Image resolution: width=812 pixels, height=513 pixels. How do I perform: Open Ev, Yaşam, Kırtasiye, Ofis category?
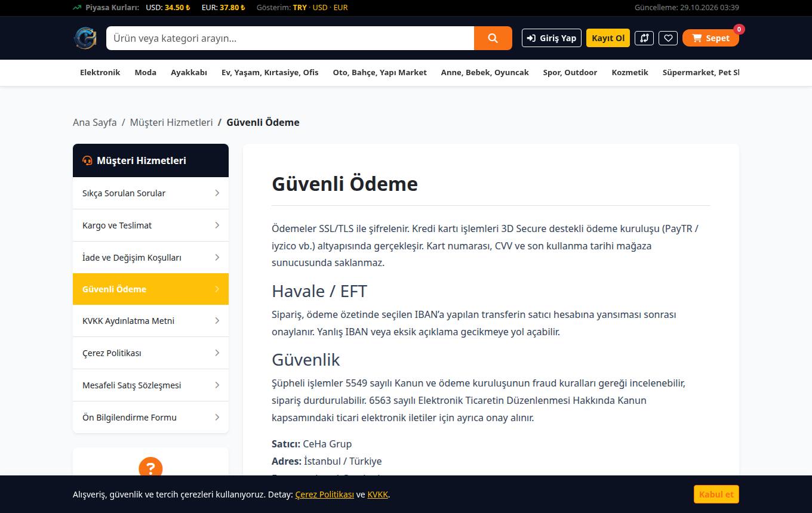(x=270, y=72)
